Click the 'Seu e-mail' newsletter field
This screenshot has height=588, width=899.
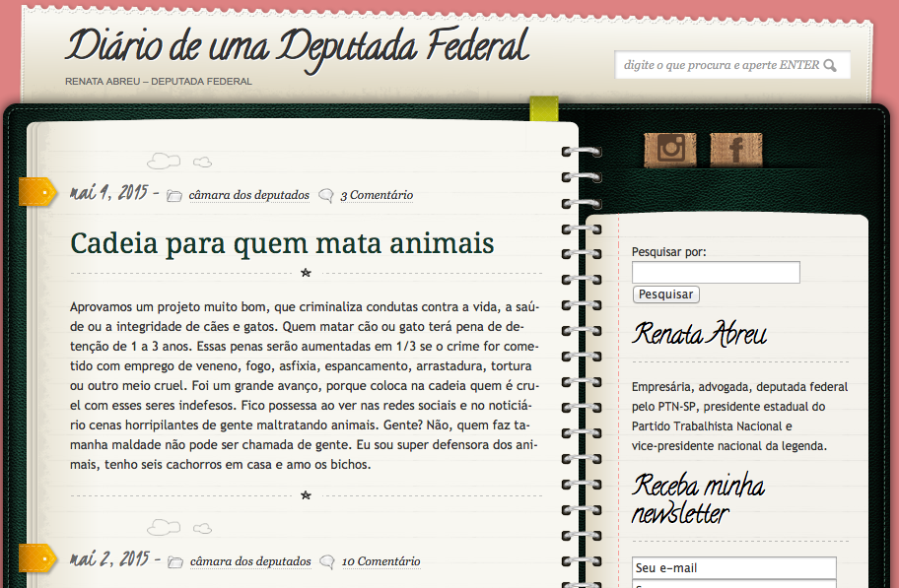click(733, 568)
